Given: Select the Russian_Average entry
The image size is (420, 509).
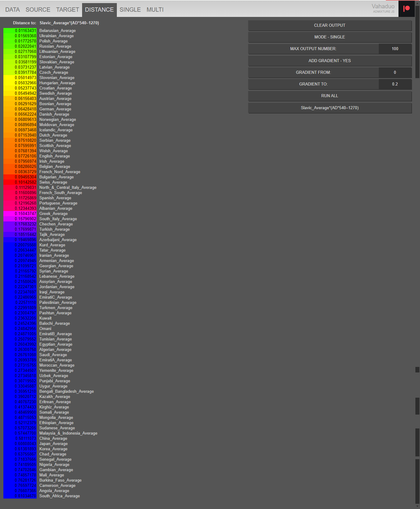Looking at the screenshot, I should (55, 46).
